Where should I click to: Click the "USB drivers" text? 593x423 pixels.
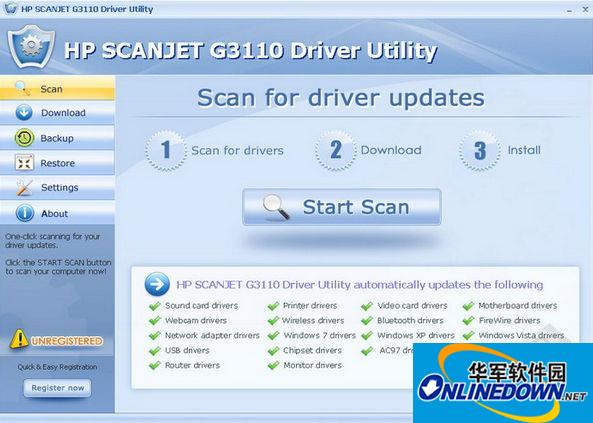point(187,350)
